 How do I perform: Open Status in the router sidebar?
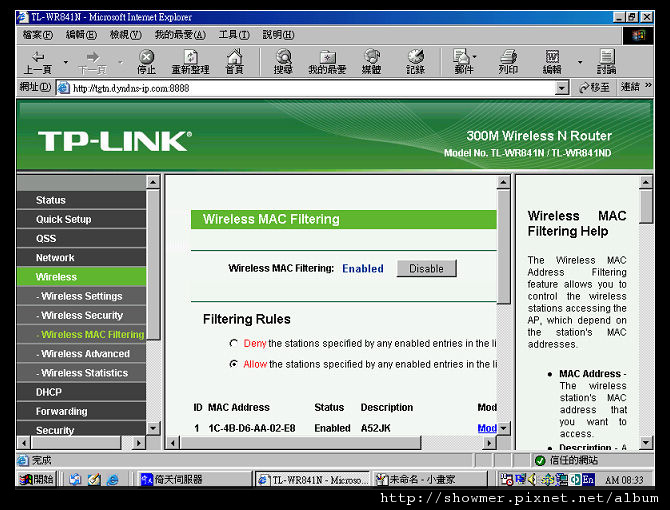pos(82,200)
